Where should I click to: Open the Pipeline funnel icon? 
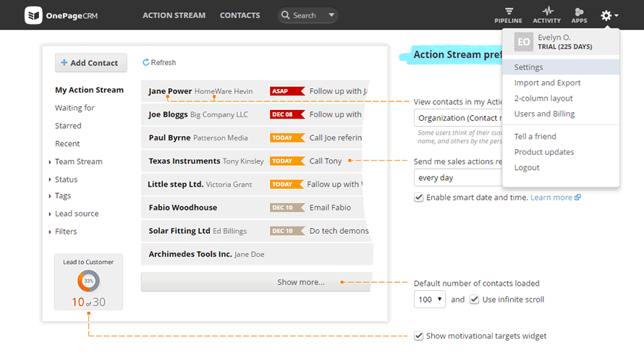click(x=509, y=12)
